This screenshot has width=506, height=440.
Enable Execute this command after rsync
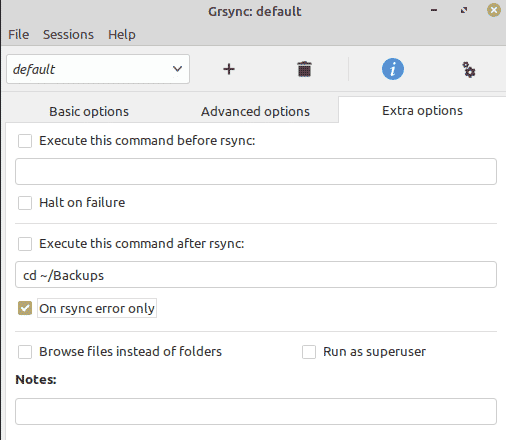(x=25, y=244)
